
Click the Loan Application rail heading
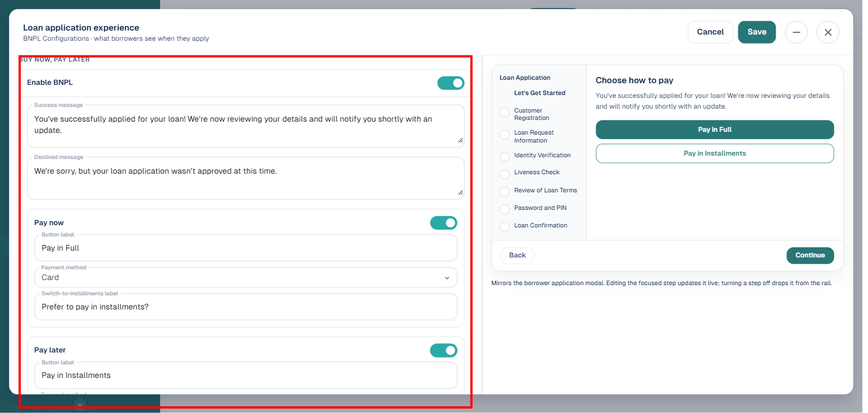(x=525, y=78)
